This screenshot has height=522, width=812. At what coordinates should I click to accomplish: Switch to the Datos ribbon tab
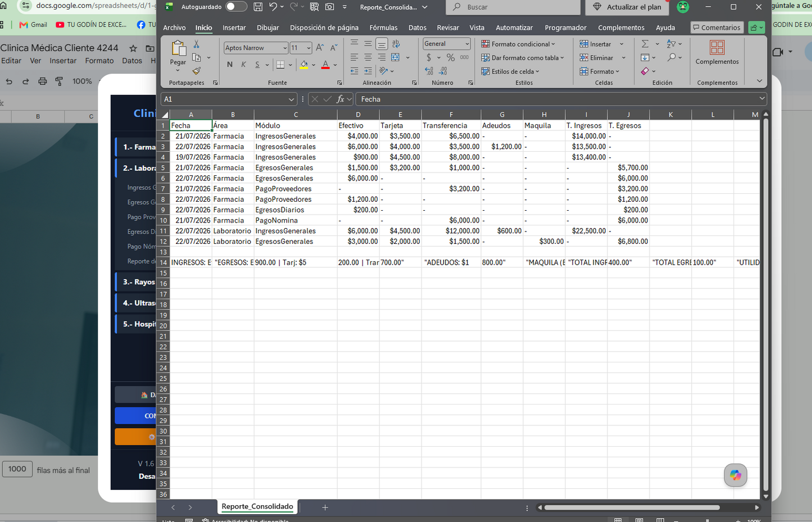tap(417, 28)
